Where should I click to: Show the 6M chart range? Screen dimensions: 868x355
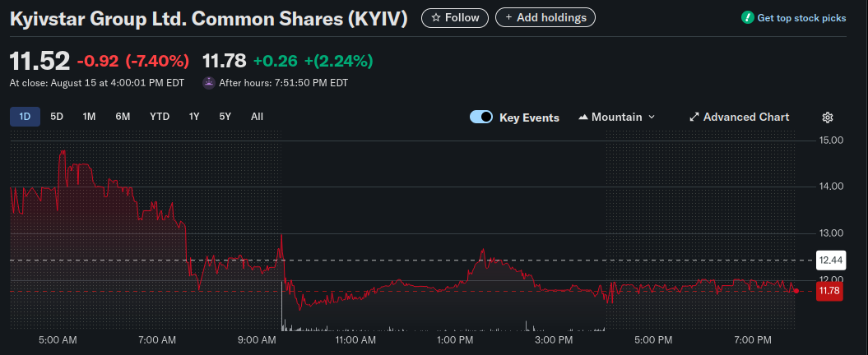[x=123, y=117]
